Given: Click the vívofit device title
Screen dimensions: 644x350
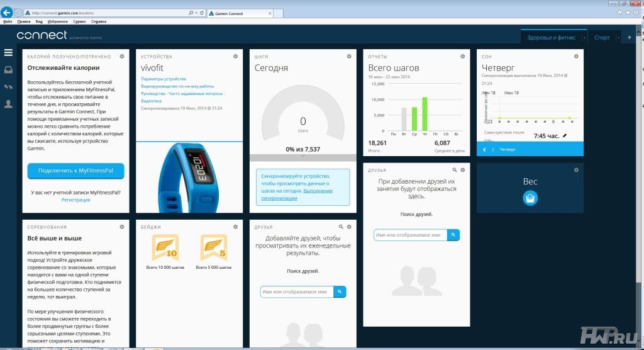Looking at the screenshot, I should (x=152, y=68).
